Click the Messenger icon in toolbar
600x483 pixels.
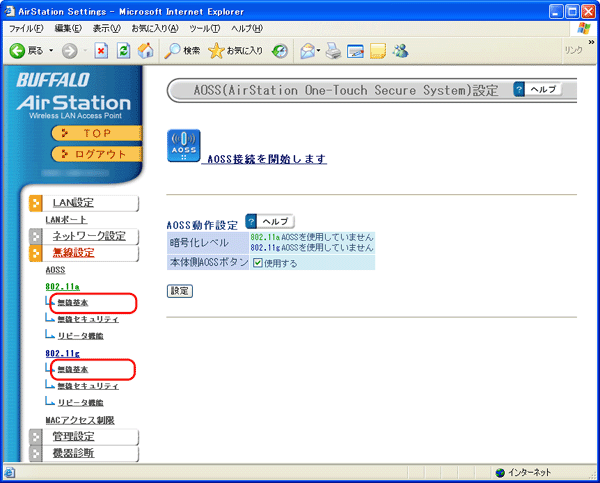[x=400, y=50]
